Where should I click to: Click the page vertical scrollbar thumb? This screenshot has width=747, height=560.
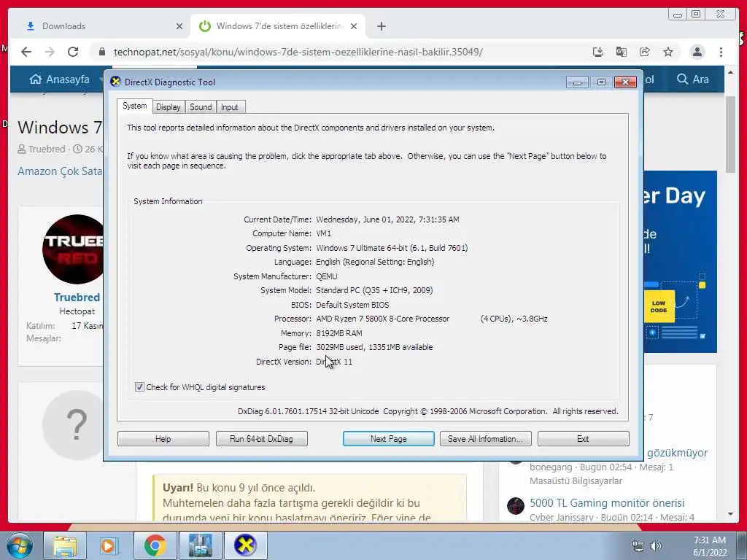(731, 135)
